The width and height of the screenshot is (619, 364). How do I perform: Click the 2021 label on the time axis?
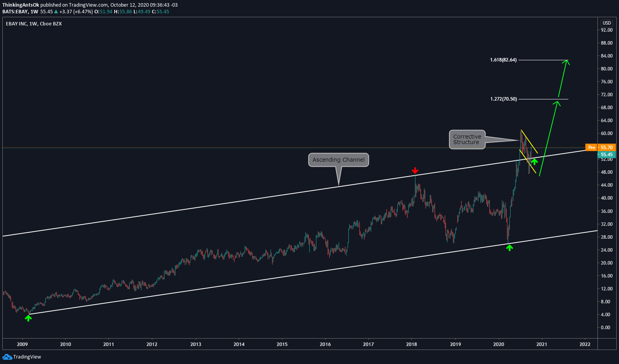tap(541, 344)
